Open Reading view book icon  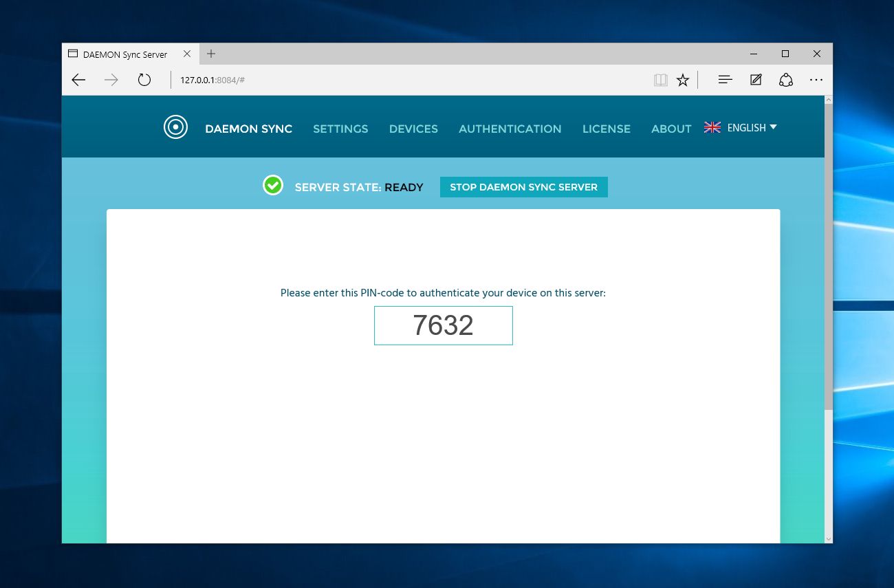[660, 80]
